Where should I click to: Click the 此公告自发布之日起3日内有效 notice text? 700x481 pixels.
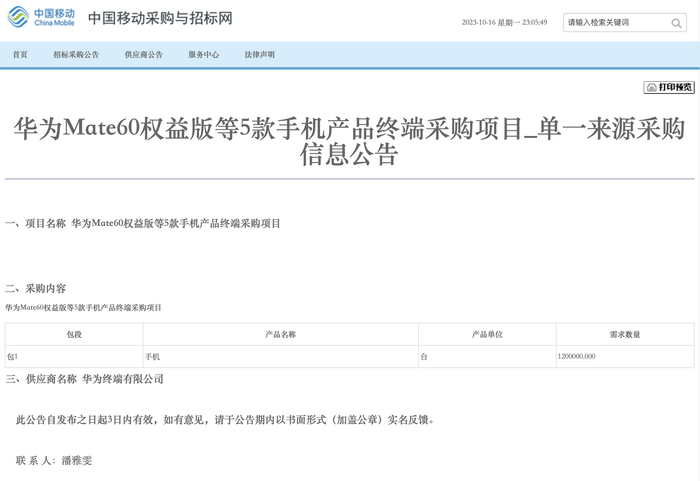225,420
